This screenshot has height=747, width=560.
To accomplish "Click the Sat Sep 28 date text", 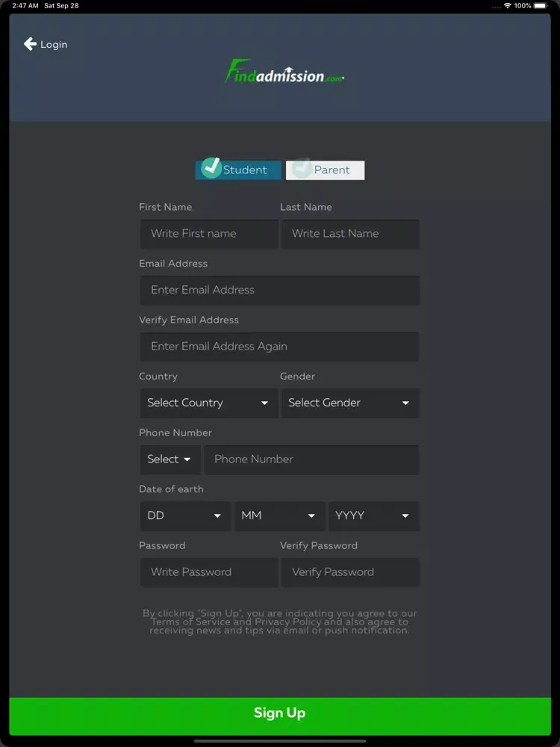I will tap(61, 6).
